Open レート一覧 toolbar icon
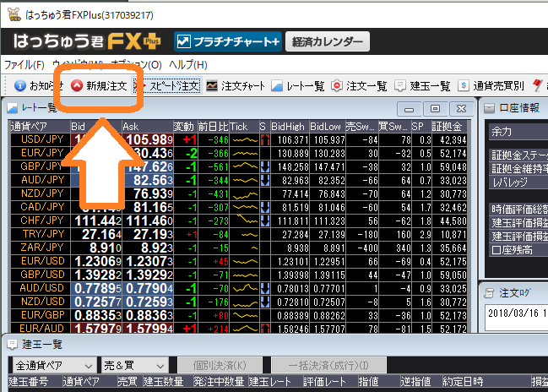This screenshot has height=392, width=548. click(277, 85)
